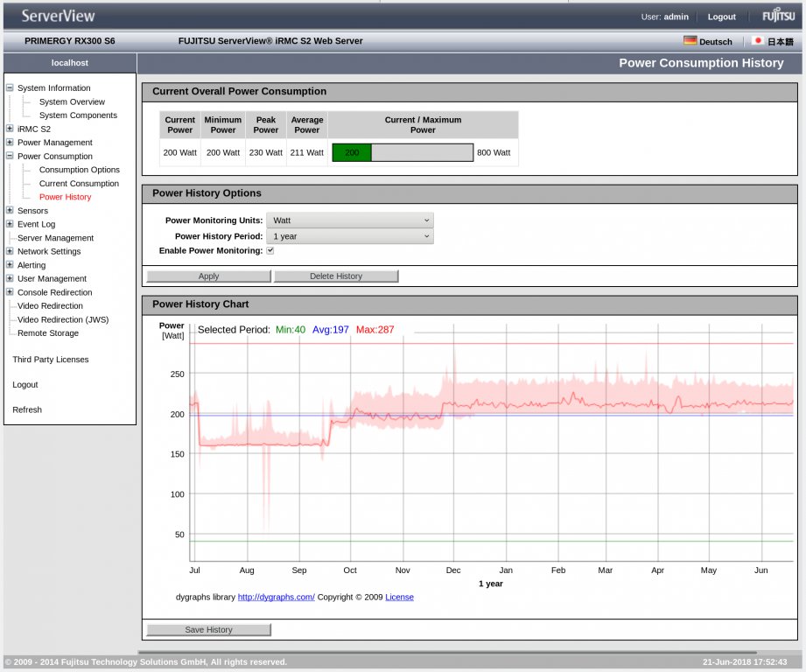Click the green current power bar
Viewport: 806px width, 672px height.
[352, 152]
